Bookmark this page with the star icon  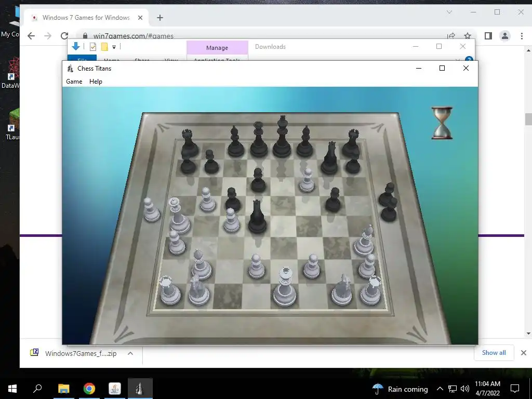[468, 36]
